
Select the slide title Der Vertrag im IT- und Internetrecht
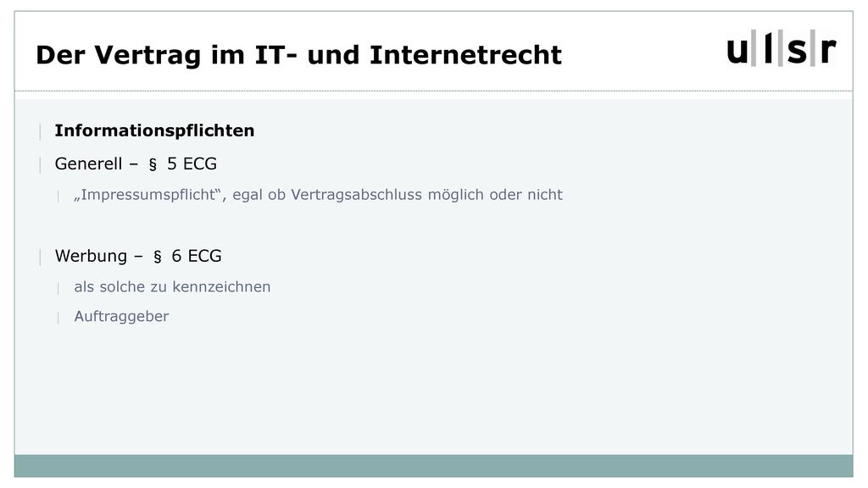tap(299, 55)
